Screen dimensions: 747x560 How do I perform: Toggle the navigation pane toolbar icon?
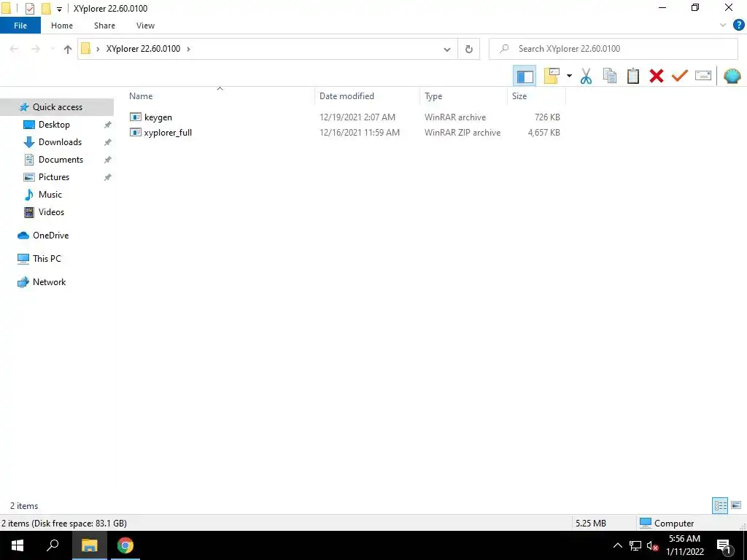pos(525,76)
